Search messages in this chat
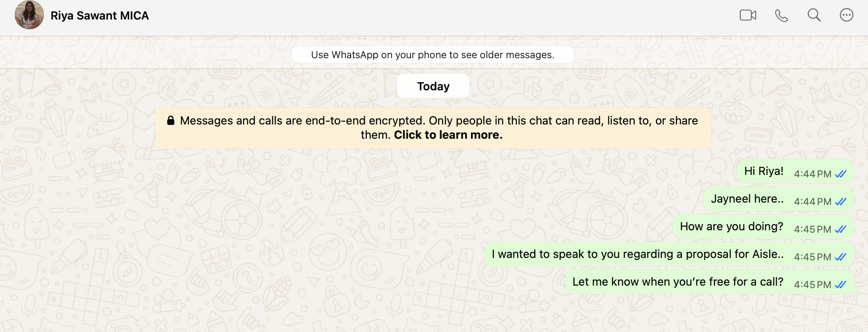The image size is (868, 332). tap(814, 15)
